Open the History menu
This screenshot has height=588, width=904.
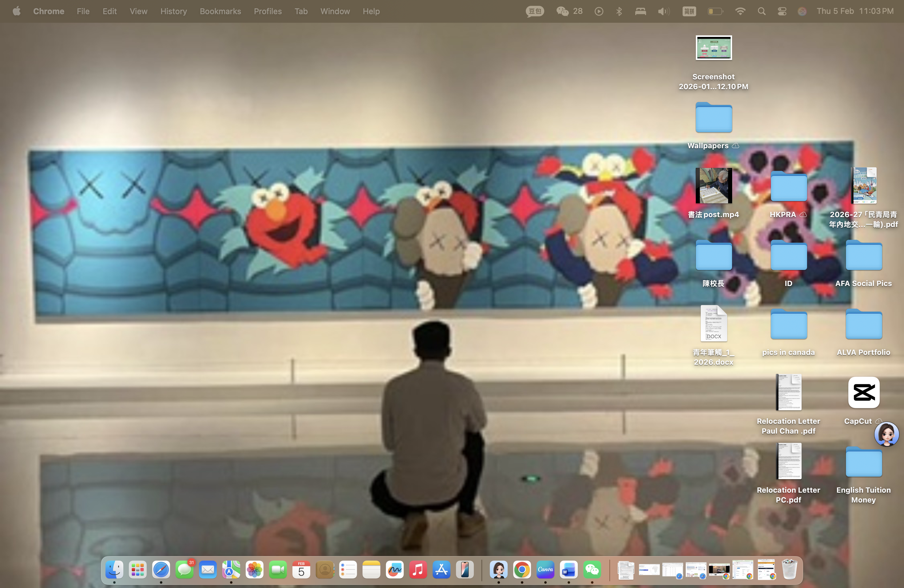[174, 11]
